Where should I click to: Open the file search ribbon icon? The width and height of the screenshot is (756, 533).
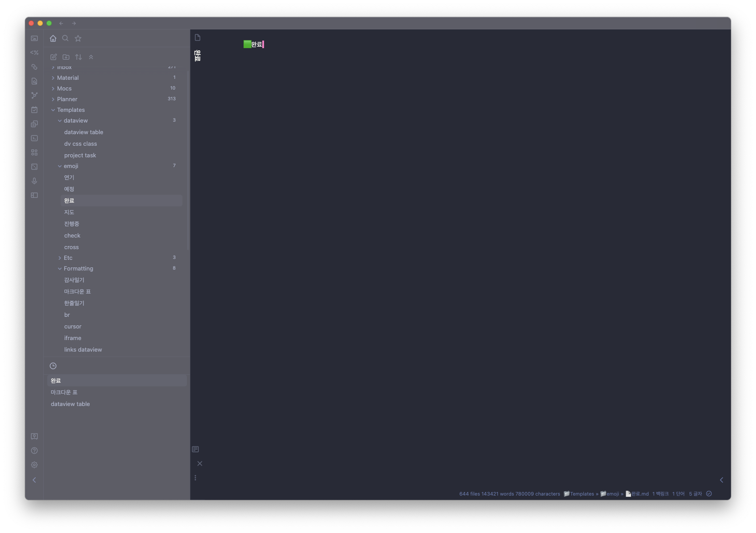(x=34, y=81)
